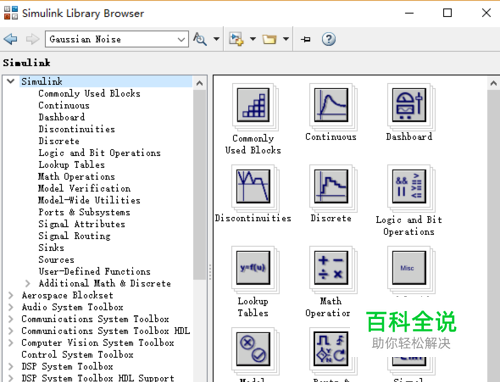Screen dimensions: 500x382
Task: Open the Continuous library icon
Action: [331, 105]
